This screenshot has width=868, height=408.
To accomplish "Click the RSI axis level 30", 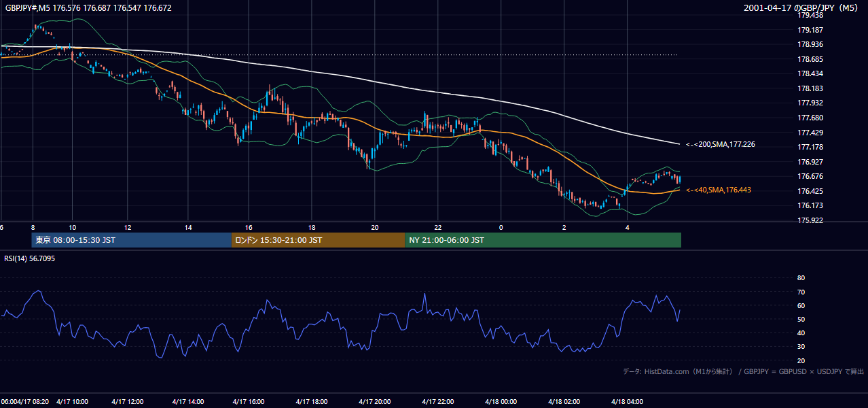I will tap(801, 347).
